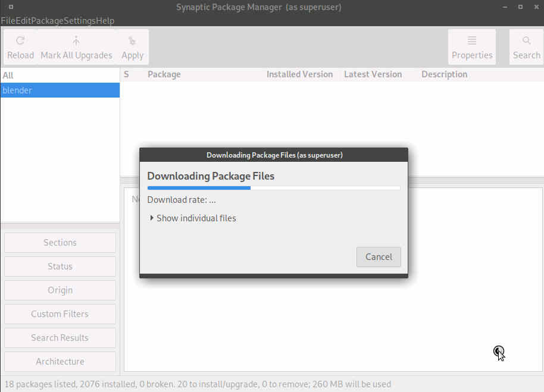The image size is (544, 392).
Task: Select the Custom Filters button
Action: 60,314
